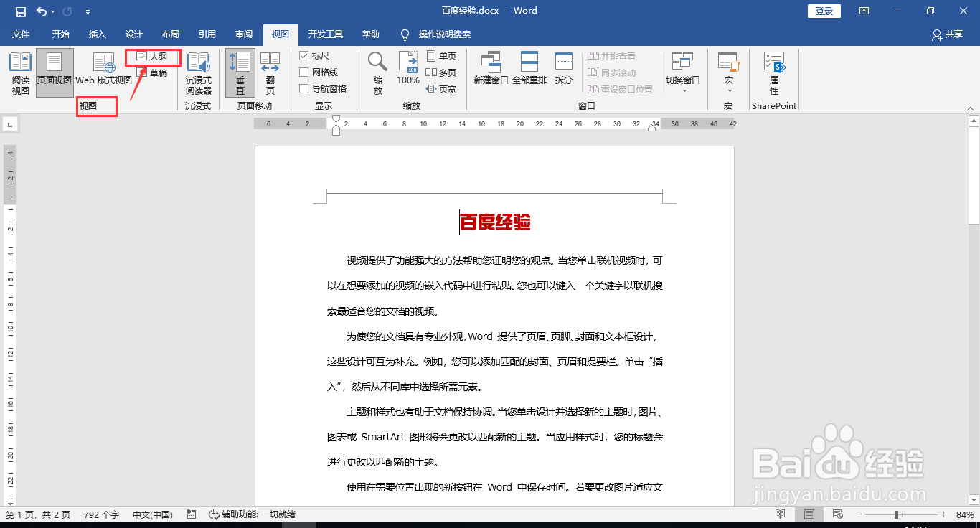Click the Undo arrow icon

pos(42,11)
